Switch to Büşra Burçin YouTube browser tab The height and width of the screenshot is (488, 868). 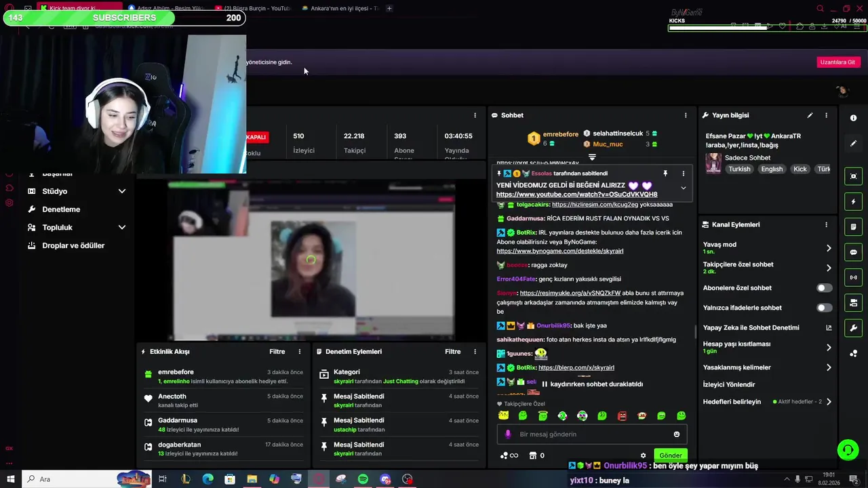click(x=253, y=8)
